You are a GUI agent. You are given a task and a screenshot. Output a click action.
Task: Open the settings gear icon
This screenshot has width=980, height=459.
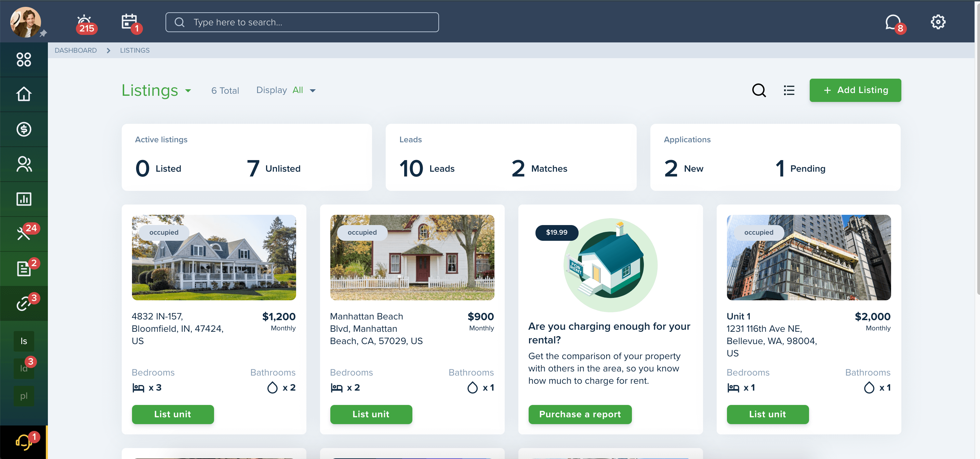(x=938, y=22)
